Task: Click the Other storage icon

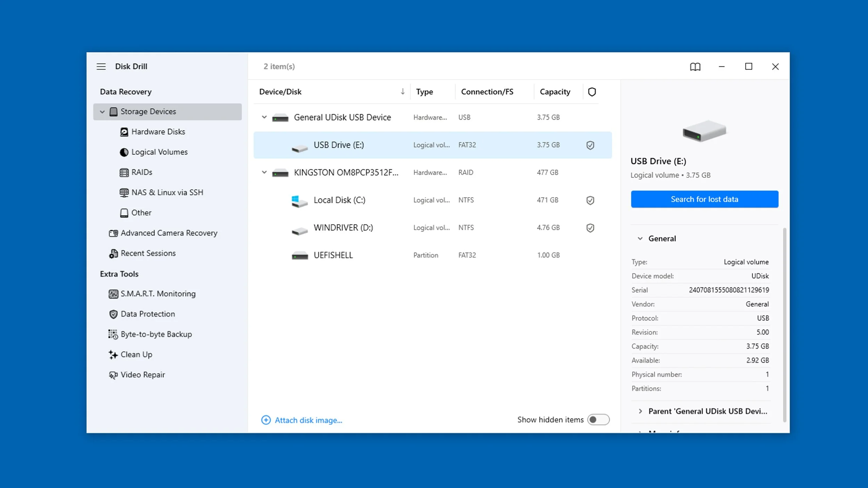Action: coord(124,213)
